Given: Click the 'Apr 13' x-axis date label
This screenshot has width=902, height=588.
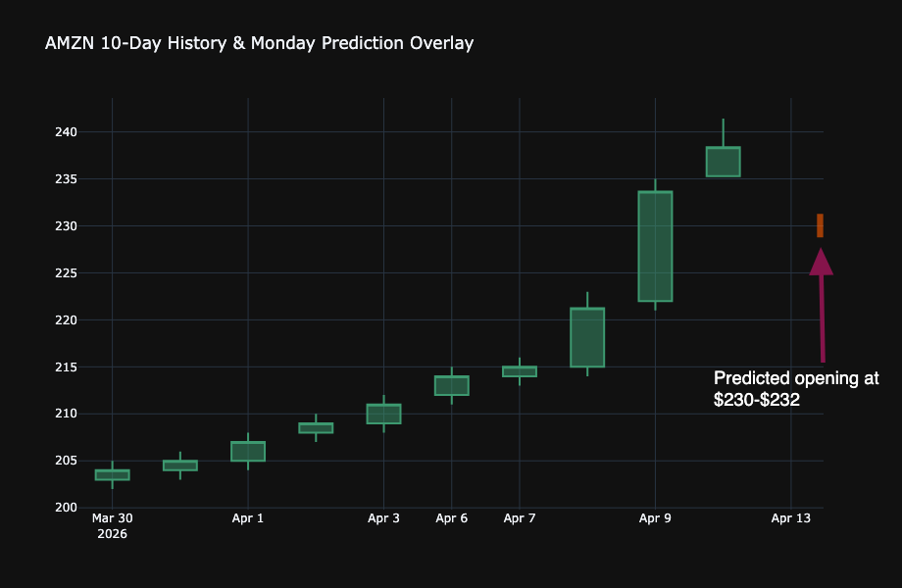Looking at the screenshot, I should [790, 518].
